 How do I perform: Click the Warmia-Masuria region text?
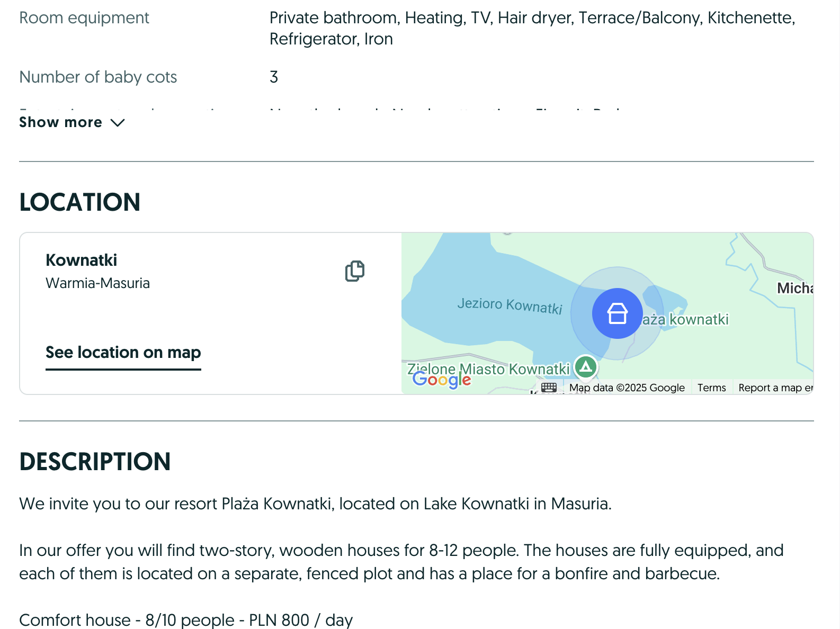tap(98, 283)
